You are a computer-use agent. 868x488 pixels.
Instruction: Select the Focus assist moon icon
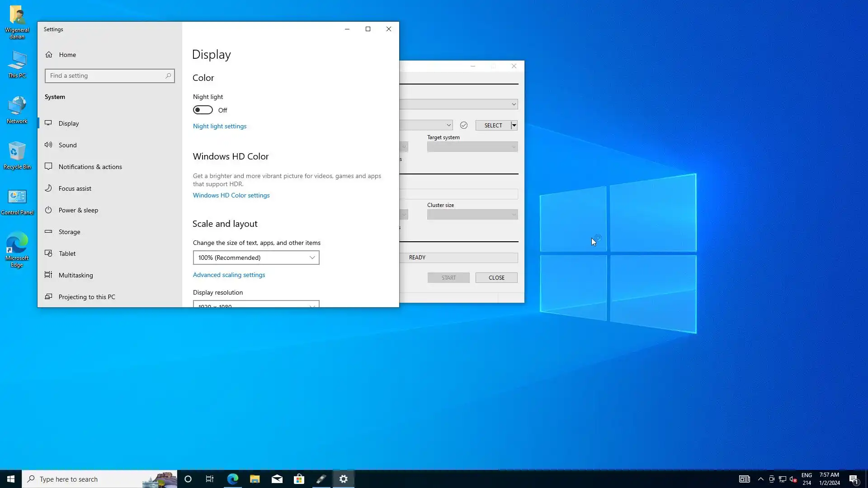(x=48, y=188)
